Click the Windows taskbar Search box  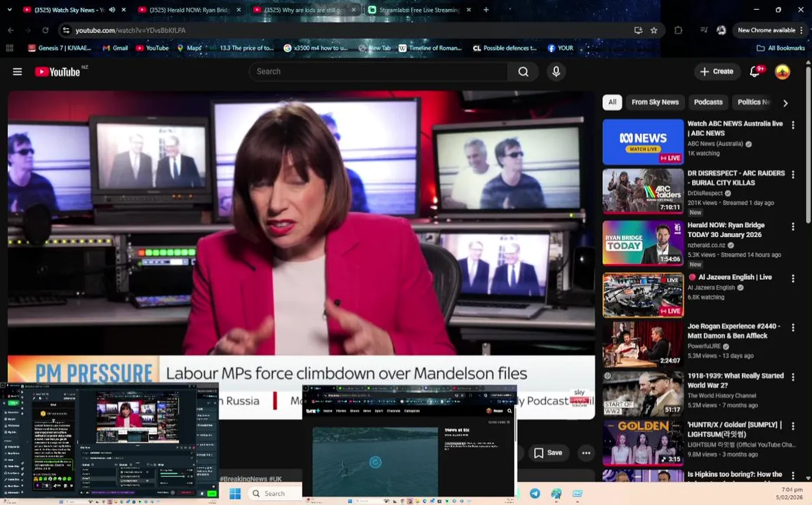tap(274, 493)
